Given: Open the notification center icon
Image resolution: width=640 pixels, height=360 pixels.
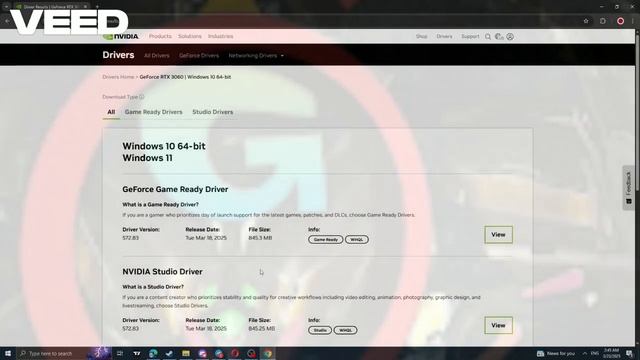Looking at the screenshot, I should [x=629, y=353].
